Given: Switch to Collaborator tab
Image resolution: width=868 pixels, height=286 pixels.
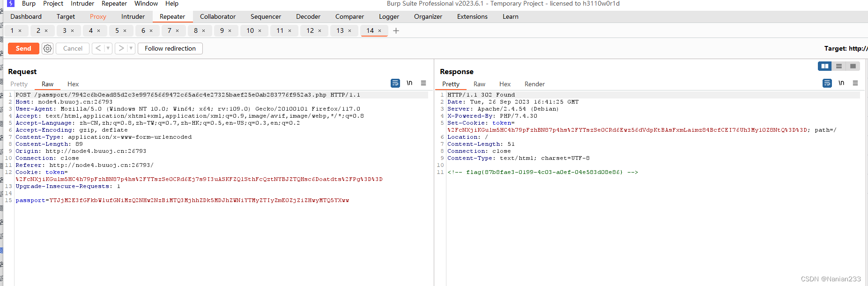Looking at the screenshot, I should click(218, 16).
